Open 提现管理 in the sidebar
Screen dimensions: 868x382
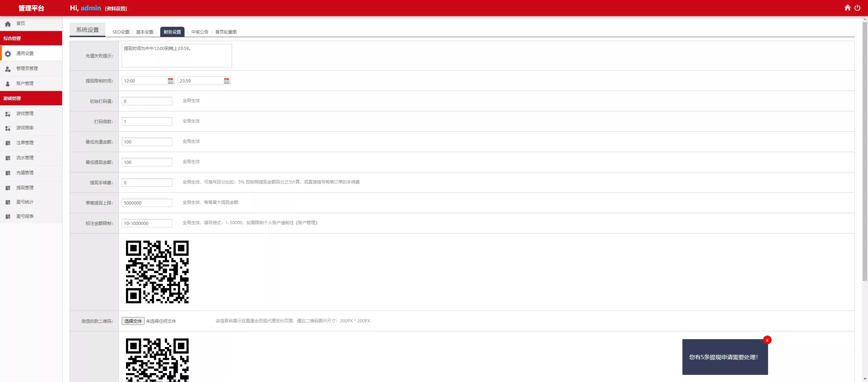(25, 187)
